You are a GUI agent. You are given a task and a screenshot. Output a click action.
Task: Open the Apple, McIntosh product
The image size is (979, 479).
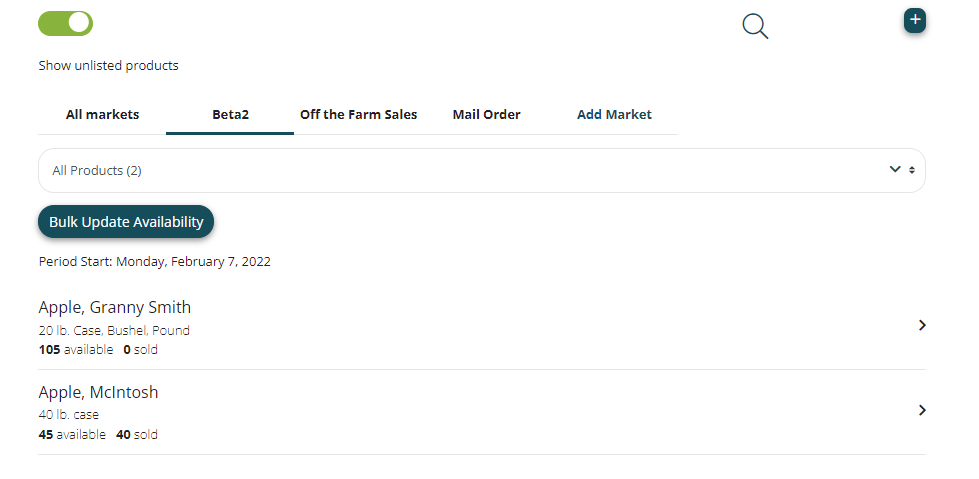[98, 392]
